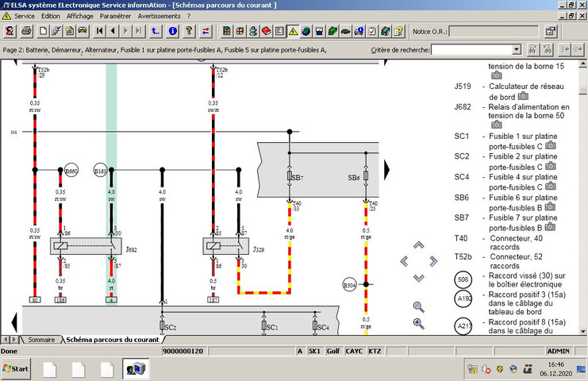Pan diagram right with navigation arrow
Image resolution: width=588 pixels, height=381 pixels.
(433, 261)
